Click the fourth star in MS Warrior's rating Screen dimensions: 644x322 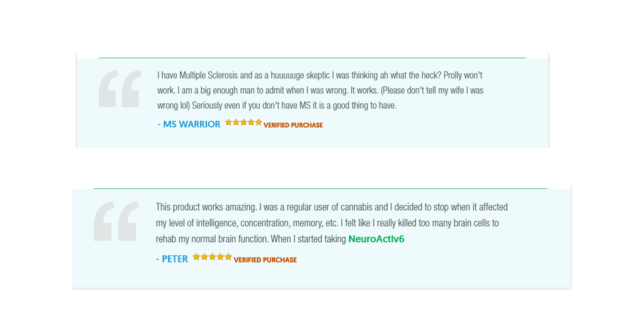click(x=251, y=122)
